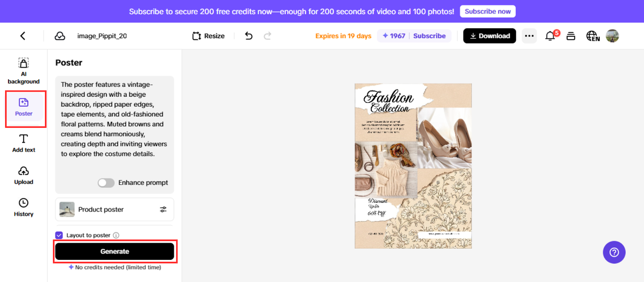Uncheck the Layout to poster checkbox
Screen dimensions: 644x282
pos(59,235)
